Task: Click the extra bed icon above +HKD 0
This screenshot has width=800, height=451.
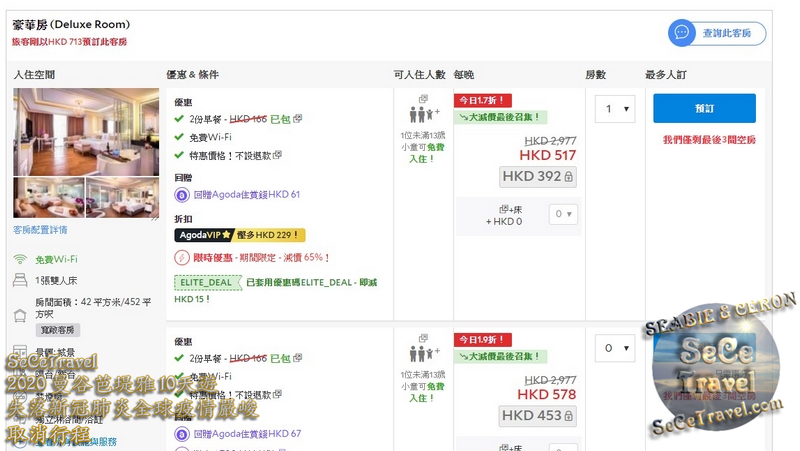Action: click(x=504, y=209)
